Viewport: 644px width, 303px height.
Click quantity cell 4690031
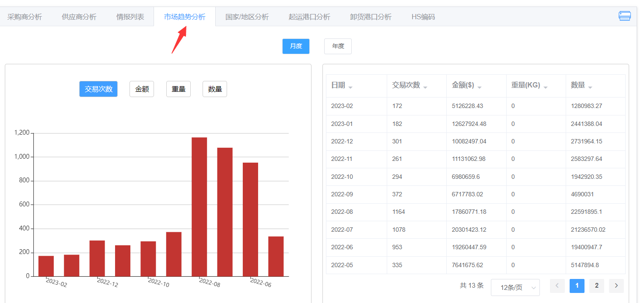coord(582,194)
